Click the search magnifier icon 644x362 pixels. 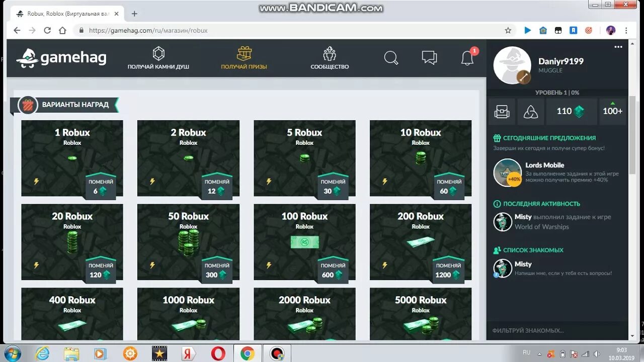click(x=391, y=58)
